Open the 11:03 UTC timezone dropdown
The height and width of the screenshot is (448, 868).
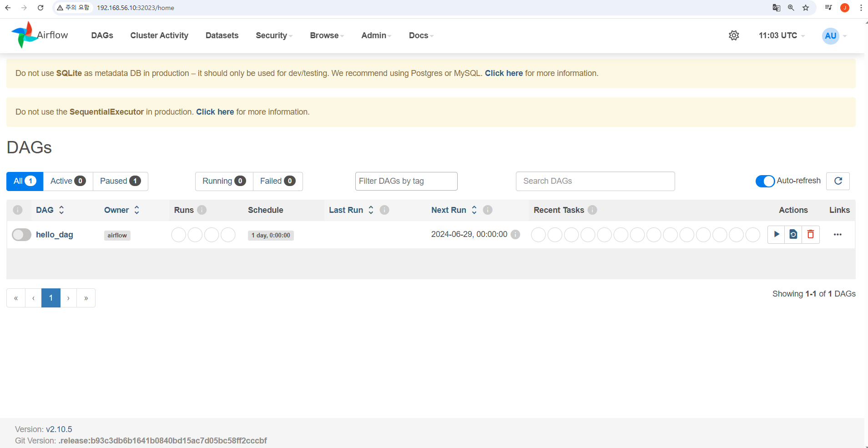tap(782, 35)
